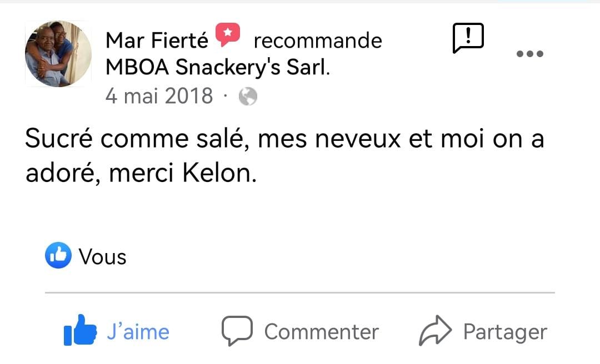Click the word "recommande" in header

[x=318, y=41]
